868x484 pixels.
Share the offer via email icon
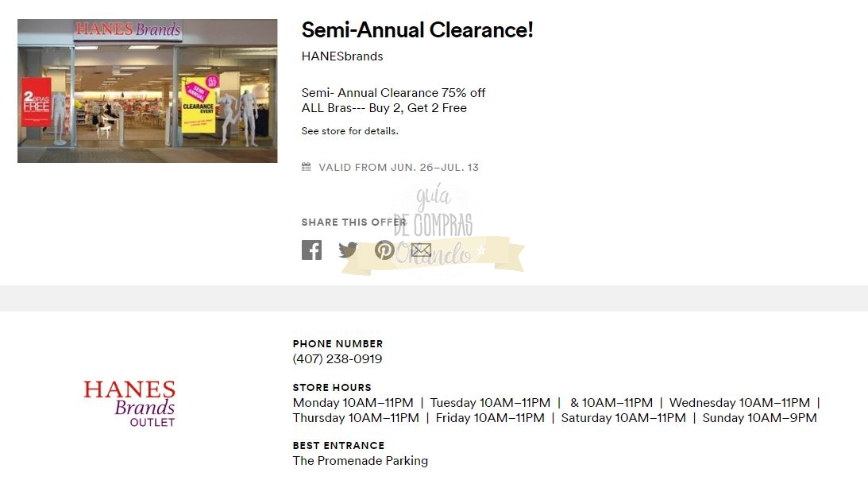pos(421,250)
